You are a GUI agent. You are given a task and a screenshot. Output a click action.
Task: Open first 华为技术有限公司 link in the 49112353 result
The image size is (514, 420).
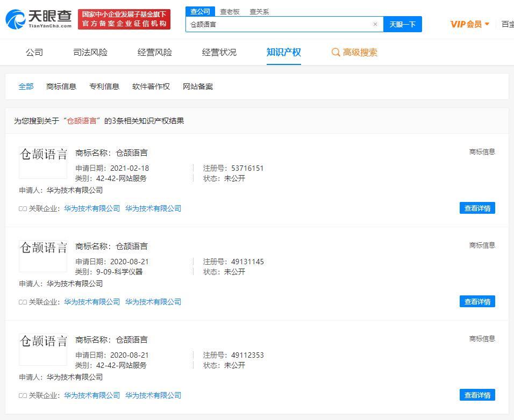92,395
